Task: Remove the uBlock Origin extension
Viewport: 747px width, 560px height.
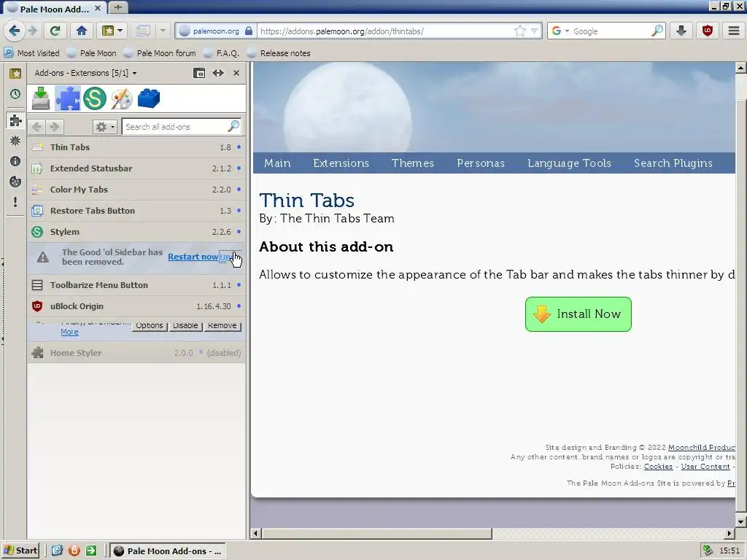Action: 222,326
